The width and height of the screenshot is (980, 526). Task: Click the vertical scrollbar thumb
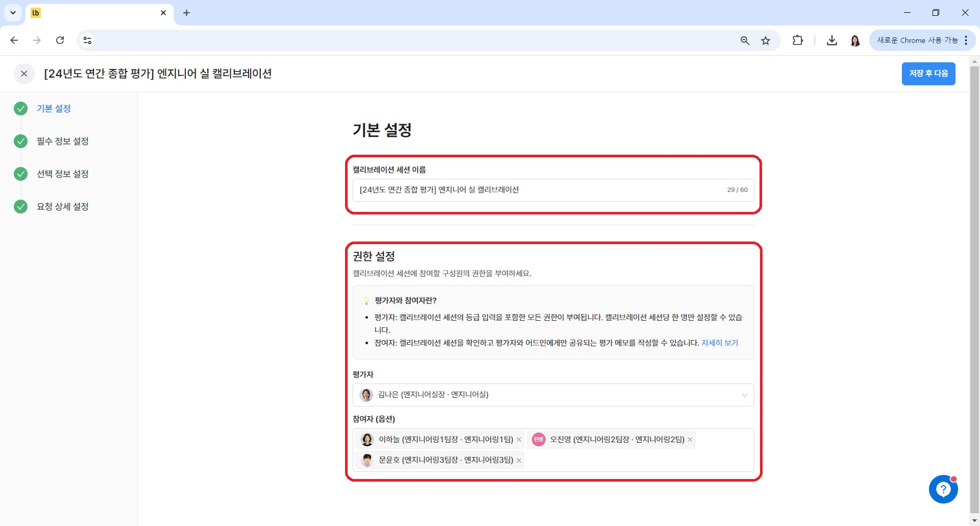pos(974,289)
